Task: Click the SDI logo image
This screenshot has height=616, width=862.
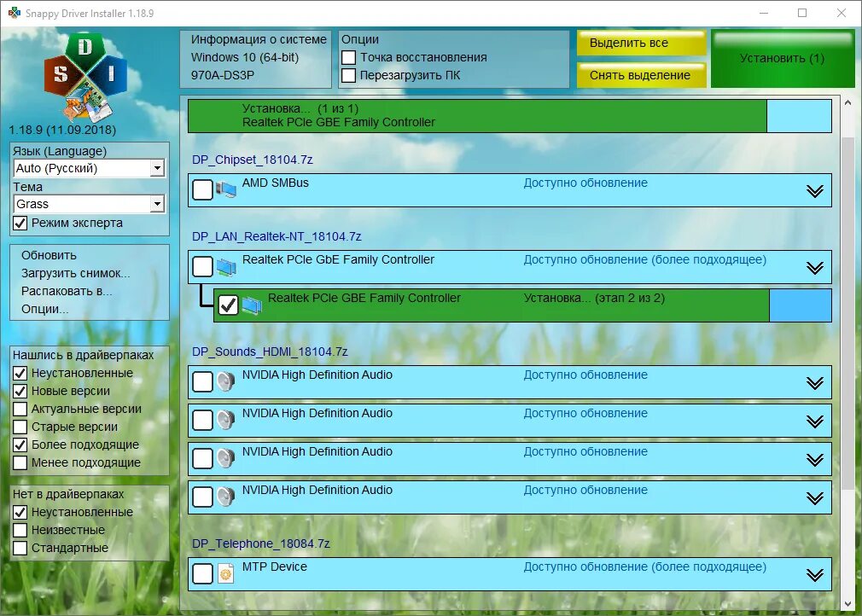Action: point(85,78)
